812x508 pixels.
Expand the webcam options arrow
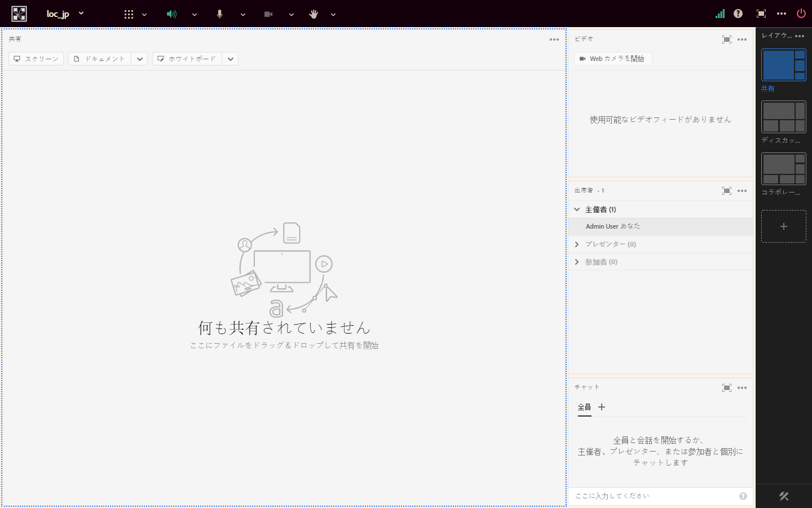click(x=292, y=15)
